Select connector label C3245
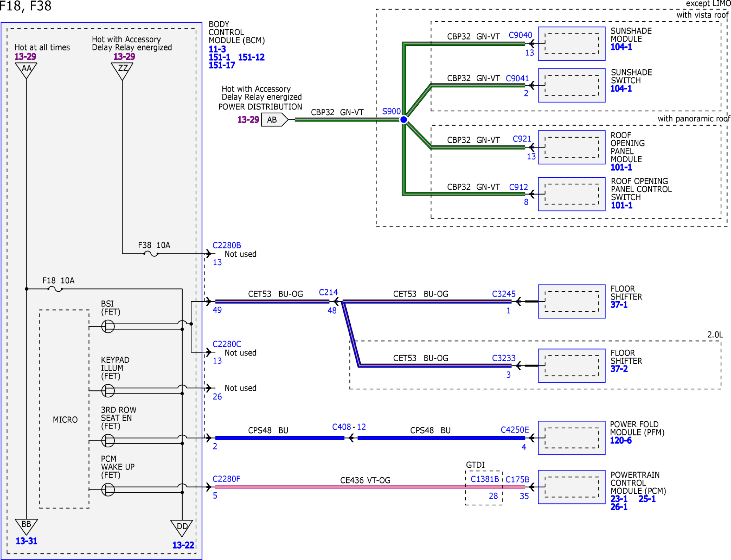This screenshot has width=731, height=560. pyautogui.click(x=504, y=294)
